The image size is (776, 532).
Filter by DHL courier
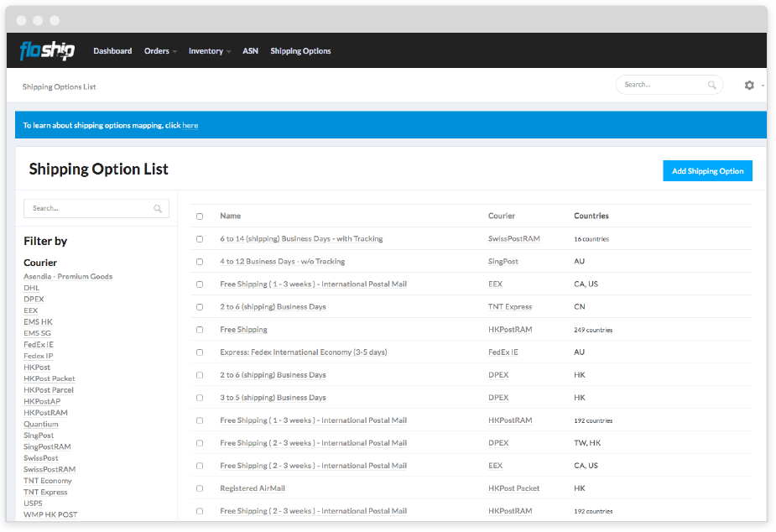coord(31,288)
